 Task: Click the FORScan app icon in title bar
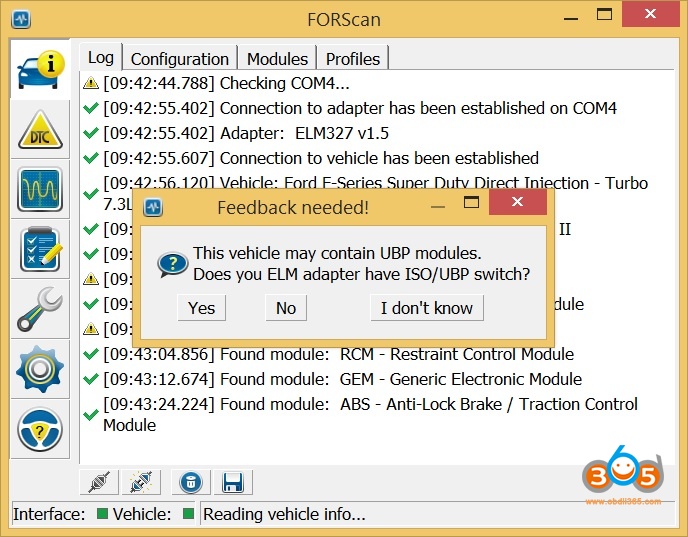tap(21, 19)
